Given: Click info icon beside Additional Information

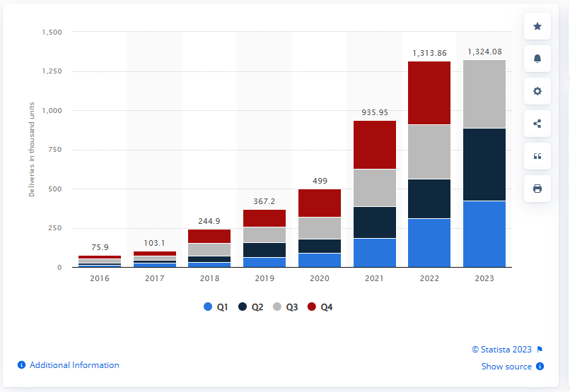Looking at the screenshot, I should click(21, 364).
